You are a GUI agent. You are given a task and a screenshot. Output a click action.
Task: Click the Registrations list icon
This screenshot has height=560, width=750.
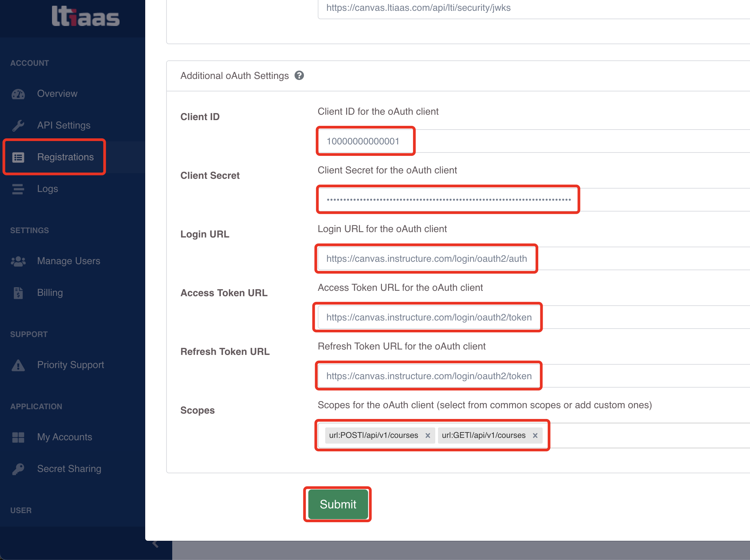tap(18, 157)
